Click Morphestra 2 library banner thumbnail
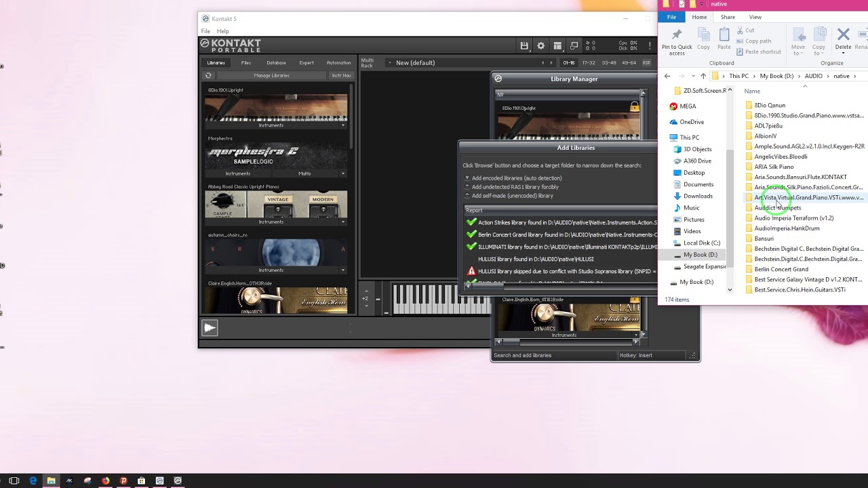Image resolution: width=868 pixels, height=488 pixels. pos(276,156)
